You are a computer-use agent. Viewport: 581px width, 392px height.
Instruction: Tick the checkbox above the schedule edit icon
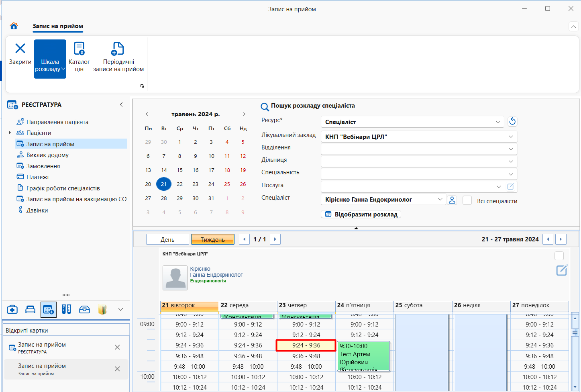tap(559, 256)
